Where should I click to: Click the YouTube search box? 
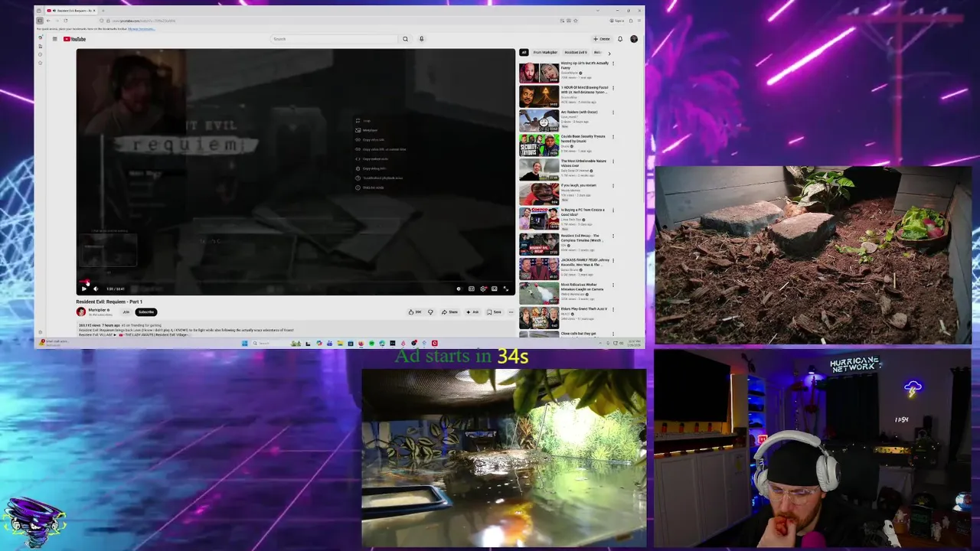[335, 39]
